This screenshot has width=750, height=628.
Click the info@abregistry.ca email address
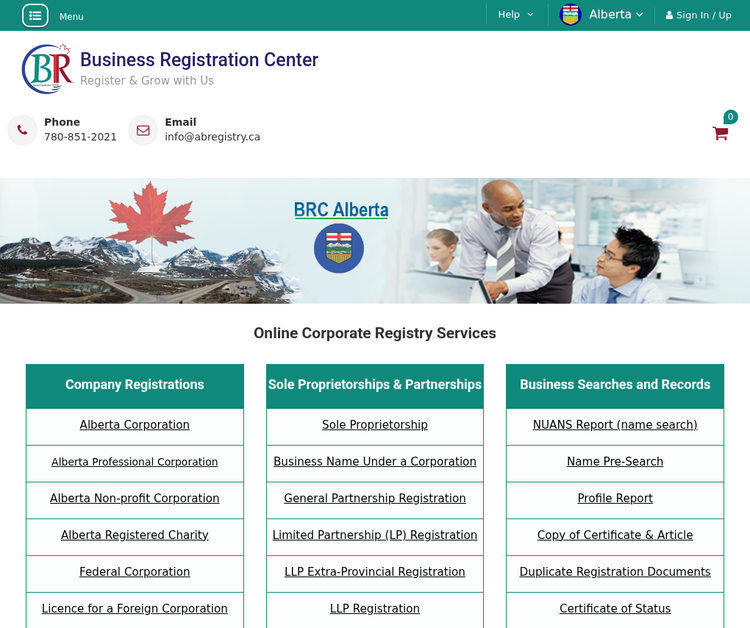212,137
